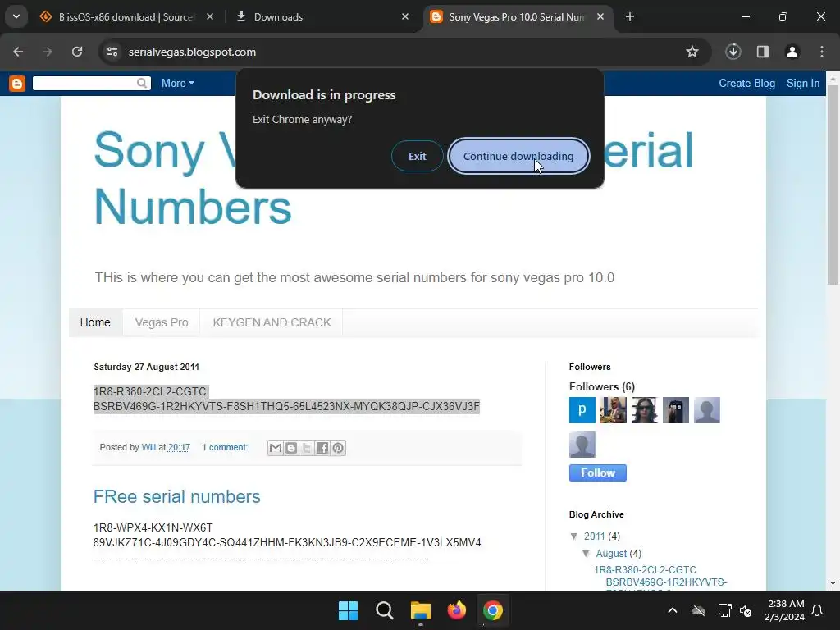This screenshot has height=630, width=840.
Task: Share the post to Twitter icon
Action: point(307,448)
